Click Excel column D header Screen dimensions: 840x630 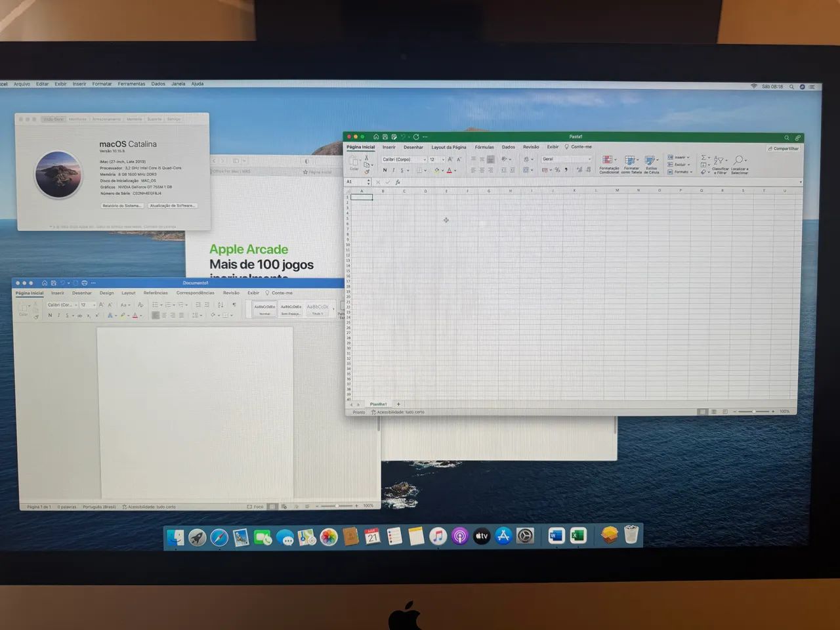(x=425, y=191)
